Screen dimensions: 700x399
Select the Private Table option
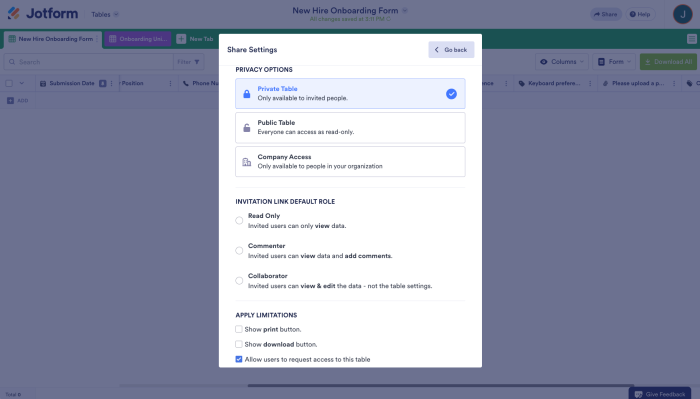[x=350, y=93]
